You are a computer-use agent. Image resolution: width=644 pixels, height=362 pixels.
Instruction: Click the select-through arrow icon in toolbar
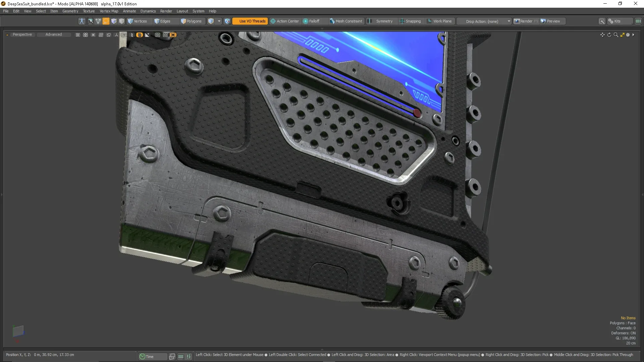coord(91,21)
